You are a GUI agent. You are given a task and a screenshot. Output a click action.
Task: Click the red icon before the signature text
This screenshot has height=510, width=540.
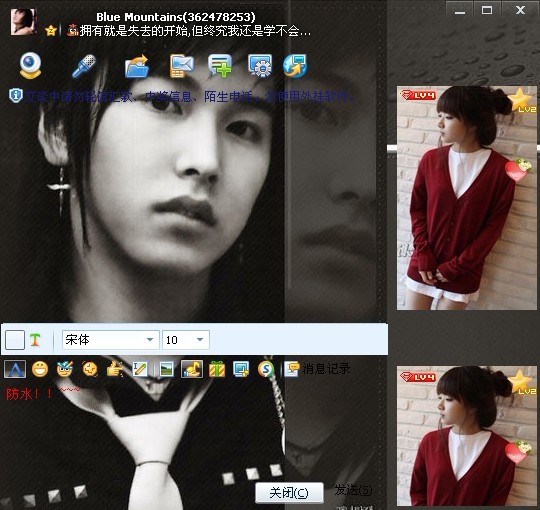pos(72,30)
